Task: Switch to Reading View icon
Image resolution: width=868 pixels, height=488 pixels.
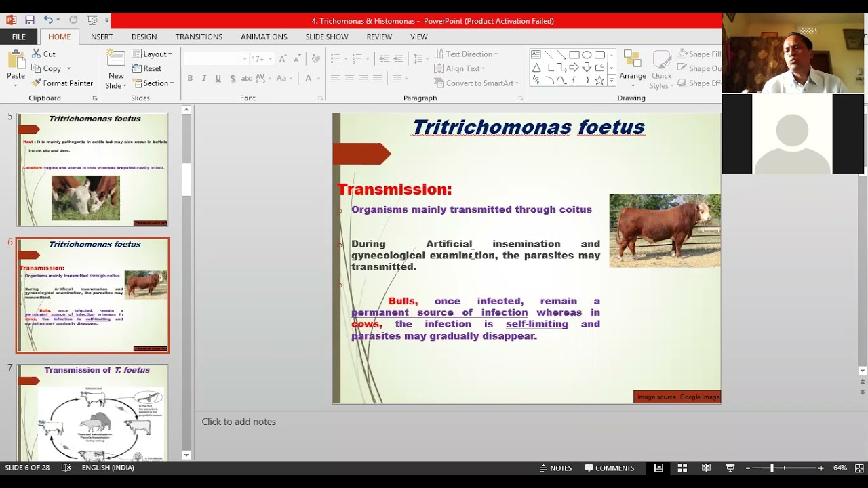Action: pyautogui.click(x=706, y=468)
